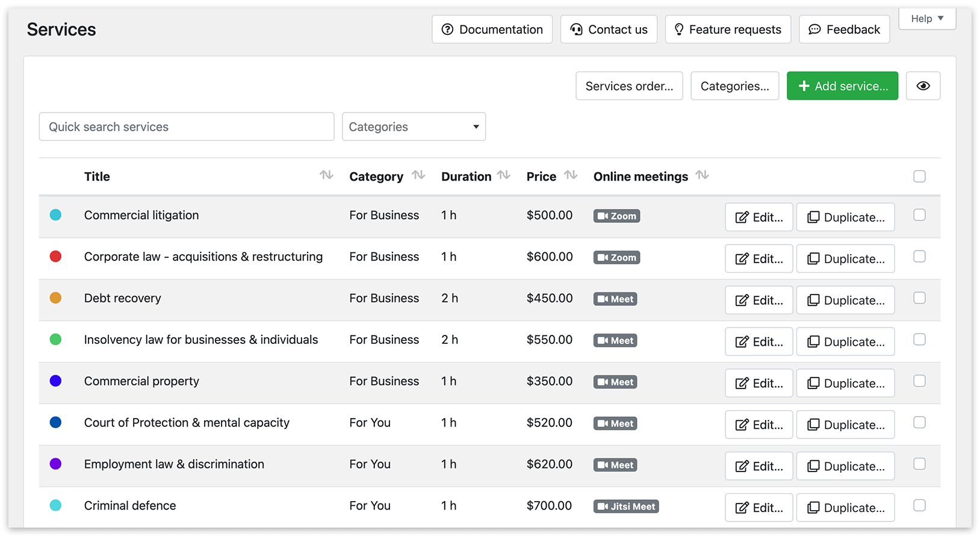Click the light blue Commercial litigation color dot

[55, 215]
